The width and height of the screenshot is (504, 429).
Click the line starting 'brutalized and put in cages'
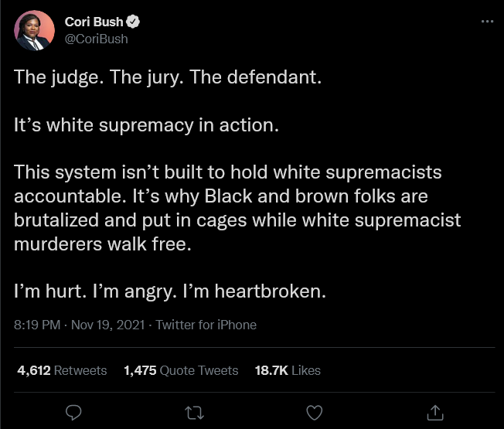click(237, 220)
